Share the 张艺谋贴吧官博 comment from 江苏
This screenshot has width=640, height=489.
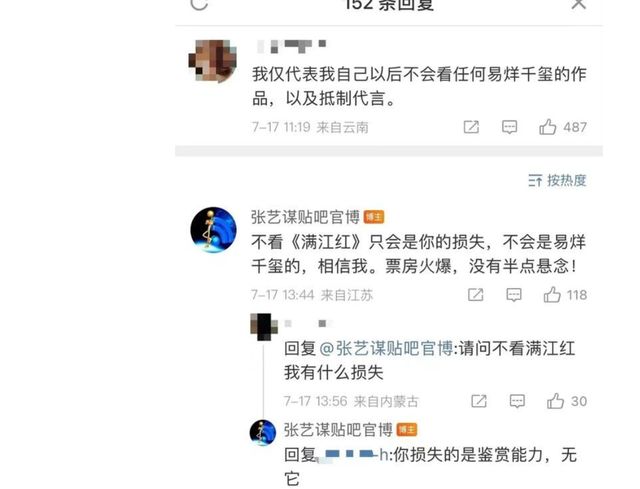[476, 295]
